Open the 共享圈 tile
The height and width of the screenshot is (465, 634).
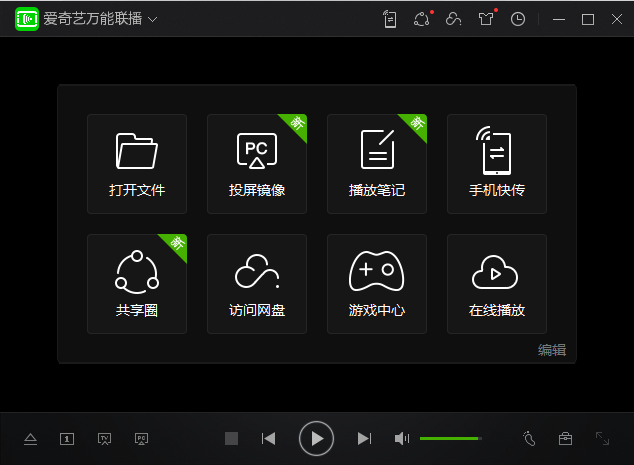137,284
